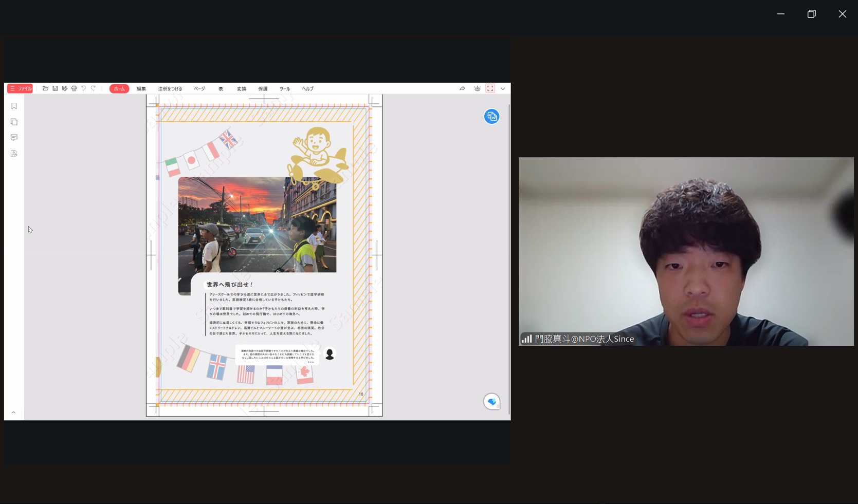
Task: Click the vertical scrollbar of the document
Action: pyautogui.click(x=509, y=257)
